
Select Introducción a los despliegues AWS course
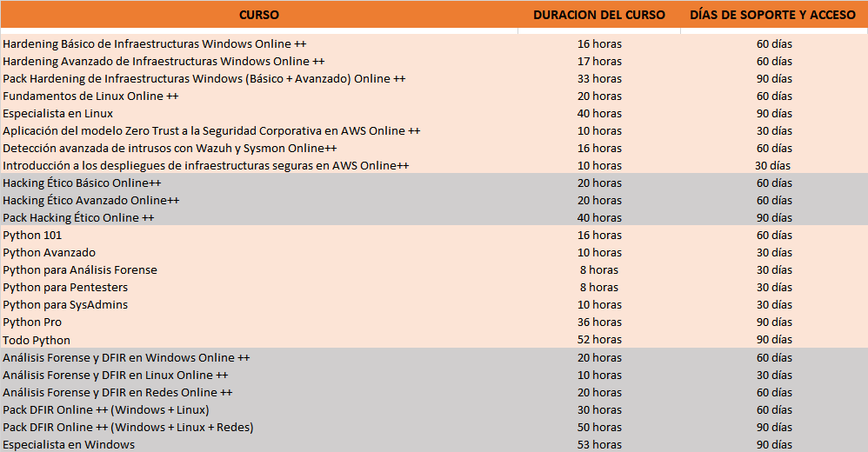[x=205, y=165]
